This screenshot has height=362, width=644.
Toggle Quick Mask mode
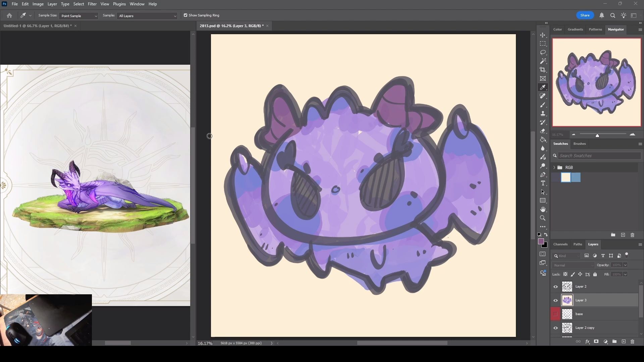tap(543, 254)
